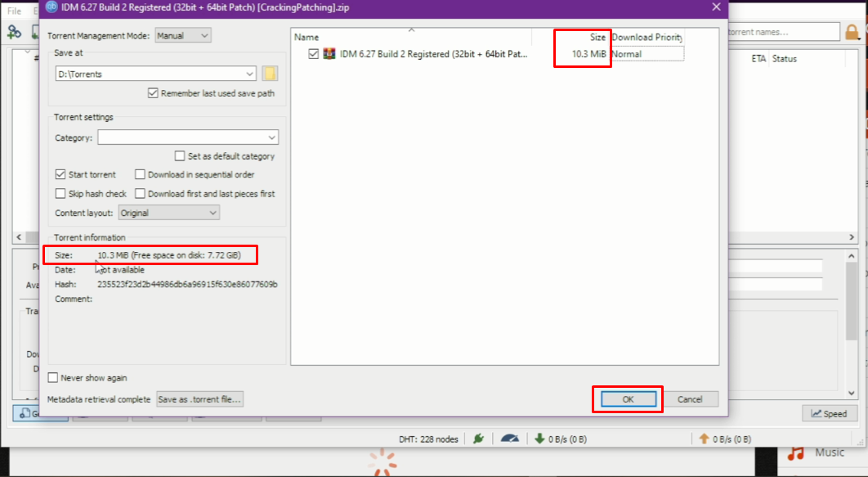Browse for save folder with yellow folder icon
Image resolution: width=868 pixels, height=477 pixels.
(x=270, y=74)
